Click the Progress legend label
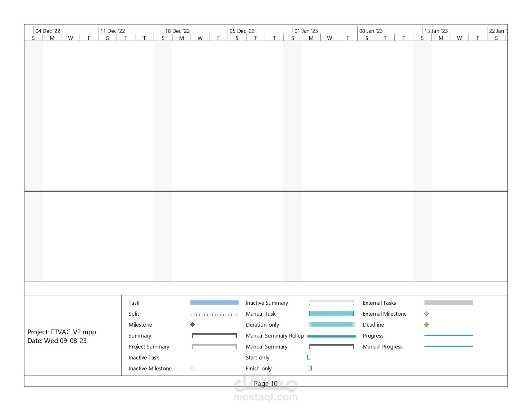This screenshot has height=411, width=532. [373, 336]
